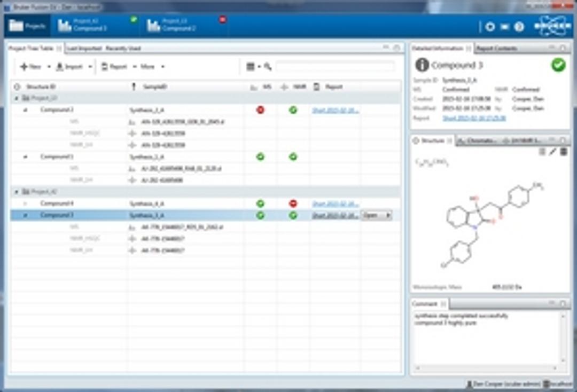Click the green verification badge for Compound 3
This screenshot has height=392, width=577.
pyautogui.click(x=557, y=64)
